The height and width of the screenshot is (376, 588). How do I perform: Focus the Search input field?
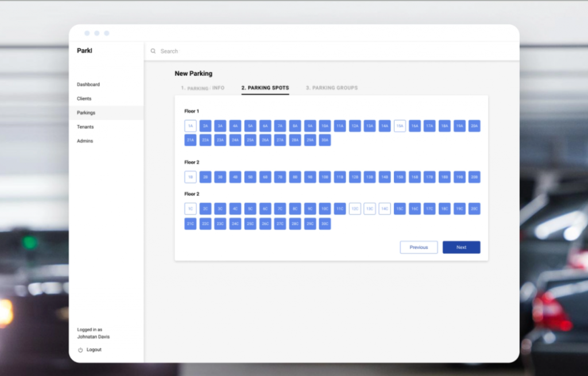coord(332,51)
